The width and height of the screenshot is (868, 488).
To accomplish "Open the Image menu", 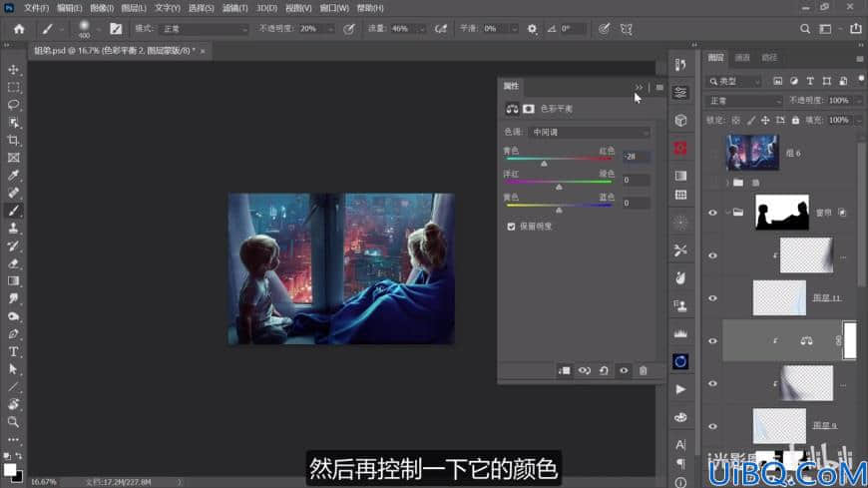I will coord(102,8).
